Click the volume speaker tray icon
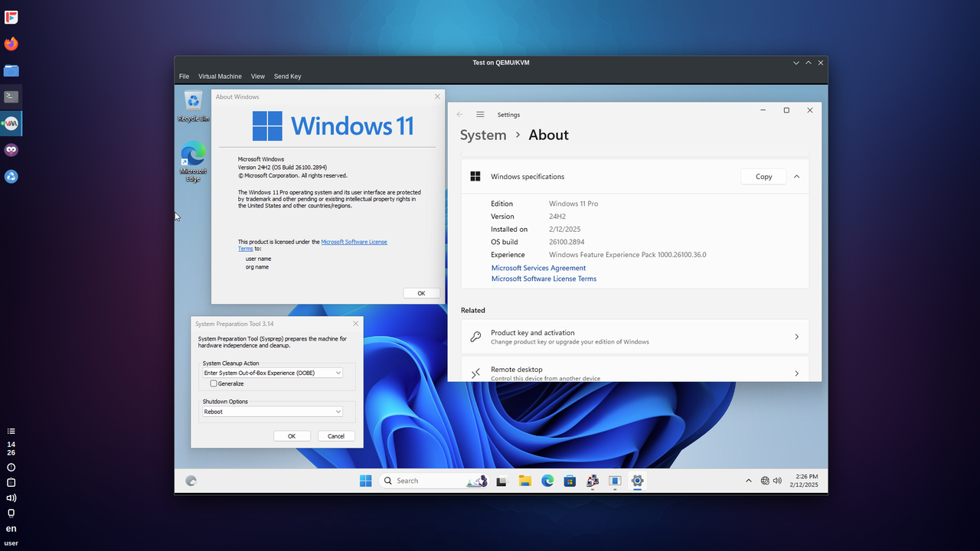The width and height of the screenshot is (980, 551). [x=777, y=481]
